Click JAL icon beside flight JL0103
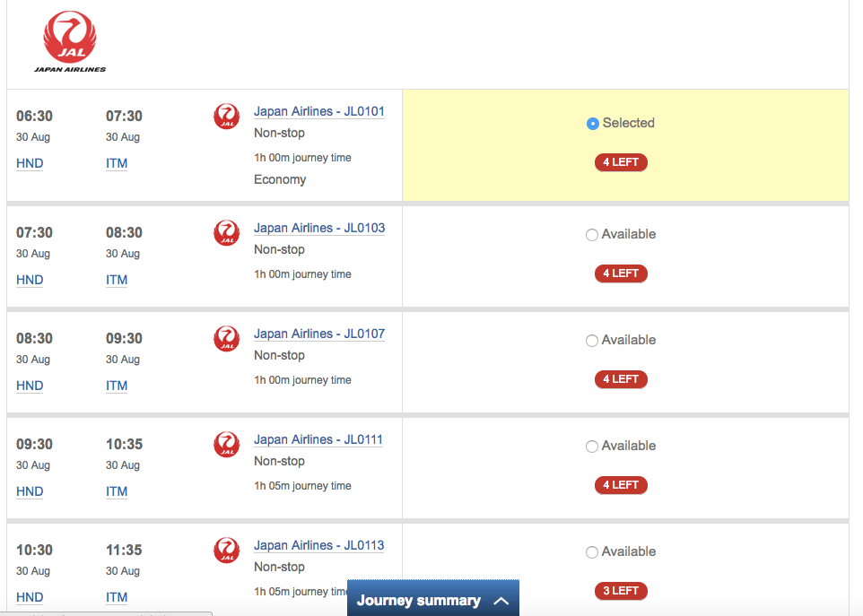Viewport: 863px width, 616px height. coord(227,232)
